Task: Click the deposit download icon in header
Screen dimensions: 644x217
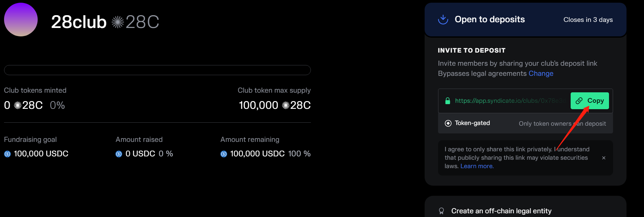Action: tap(443, 20)
